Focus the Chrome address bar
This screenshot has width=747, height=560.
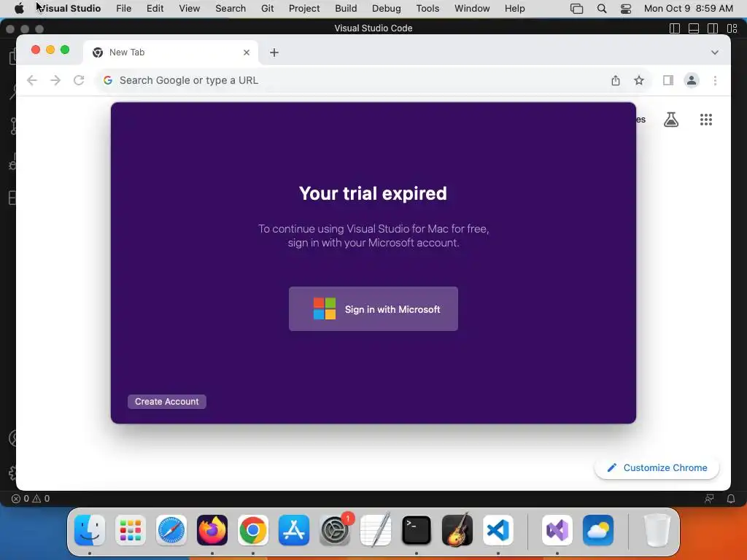[x=352, y=80]
